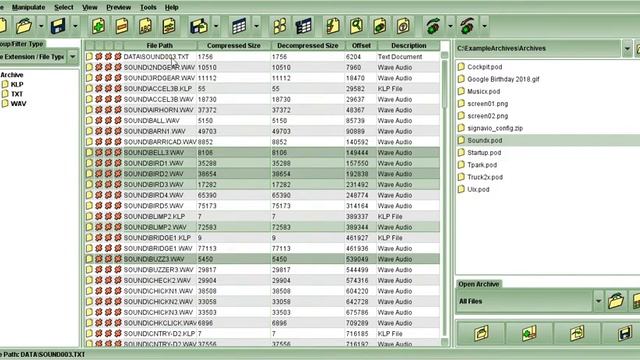
Task: Click the file icon in SOUND\BALL.WAV row
Action: coord(89,120)
